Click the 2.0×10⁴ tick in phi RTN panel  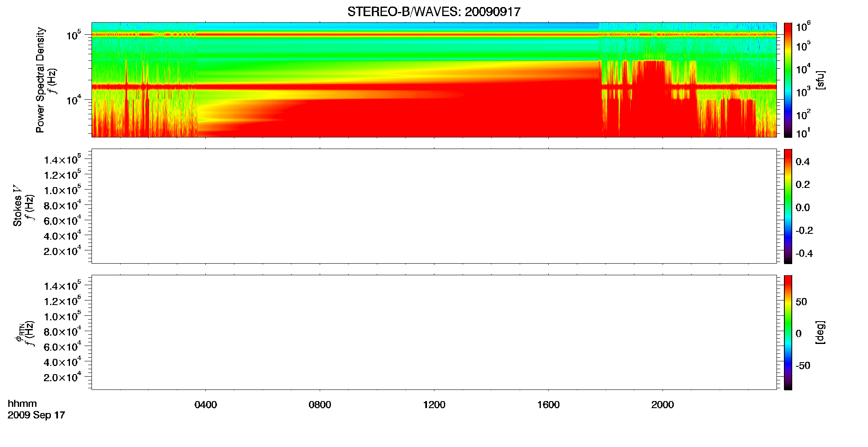(x=63, y=377)
